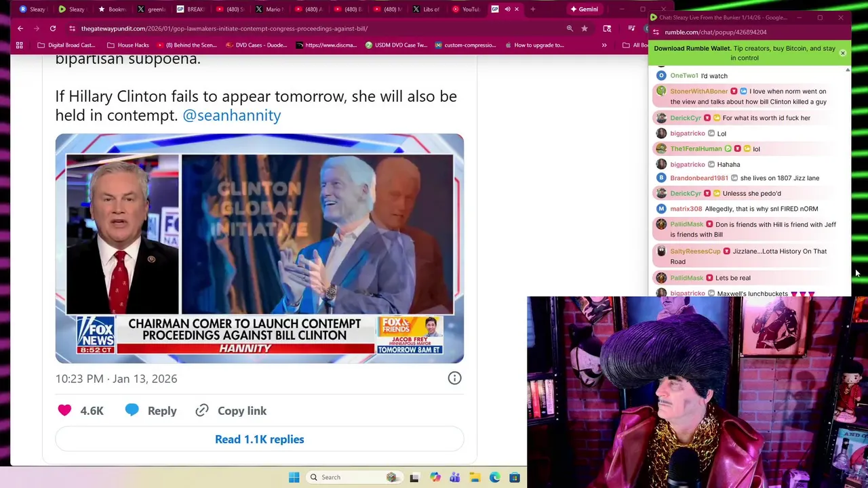Open custom-compressio bookmark
The width and height of the screenshot is (868, 488).
click(466, 45)
